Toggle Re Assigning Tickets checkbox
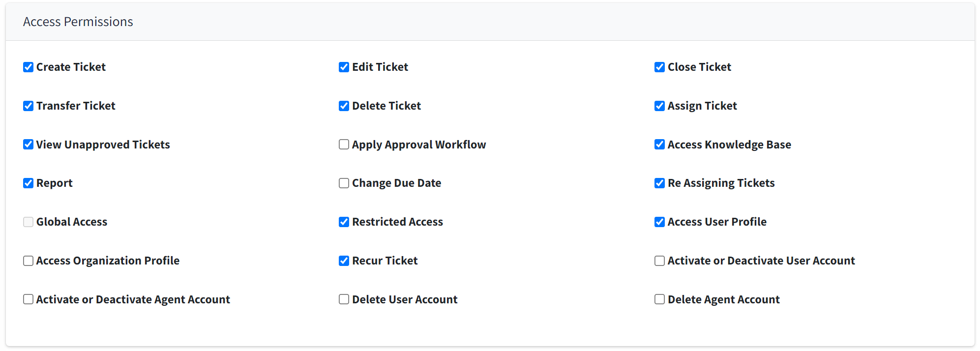 tap(660, 183)
